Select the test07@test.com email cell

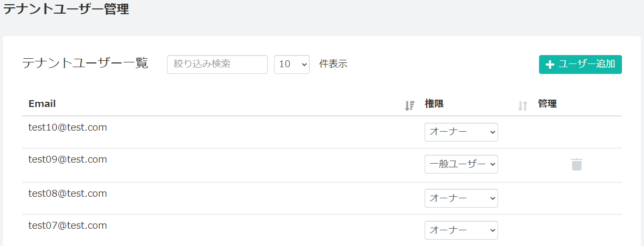coord(68,226)
